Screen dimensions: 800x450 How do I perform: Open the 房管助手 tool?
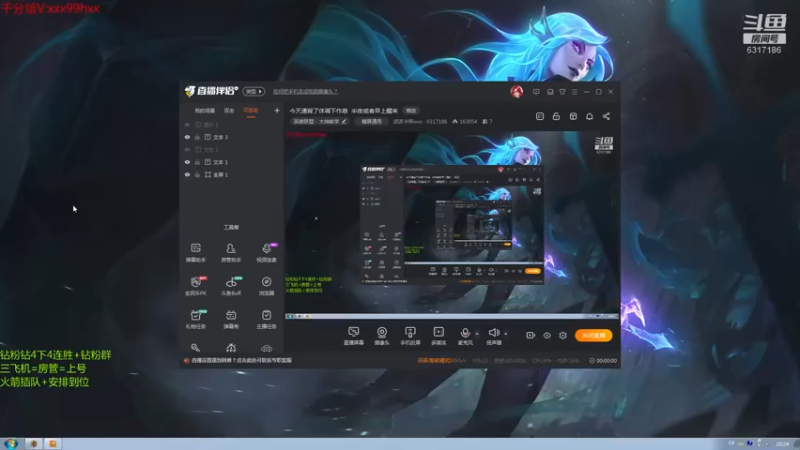tap(231, 252)
